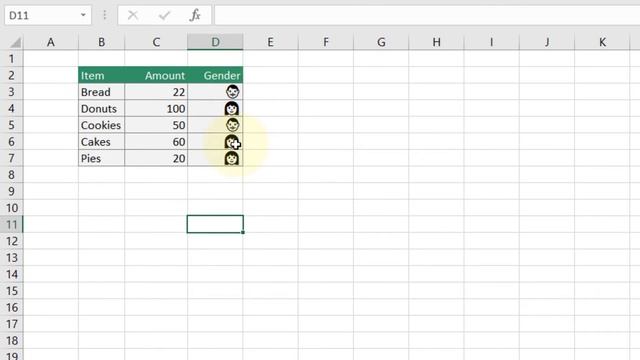
Task: Select column F header
Action: (326, 42)
